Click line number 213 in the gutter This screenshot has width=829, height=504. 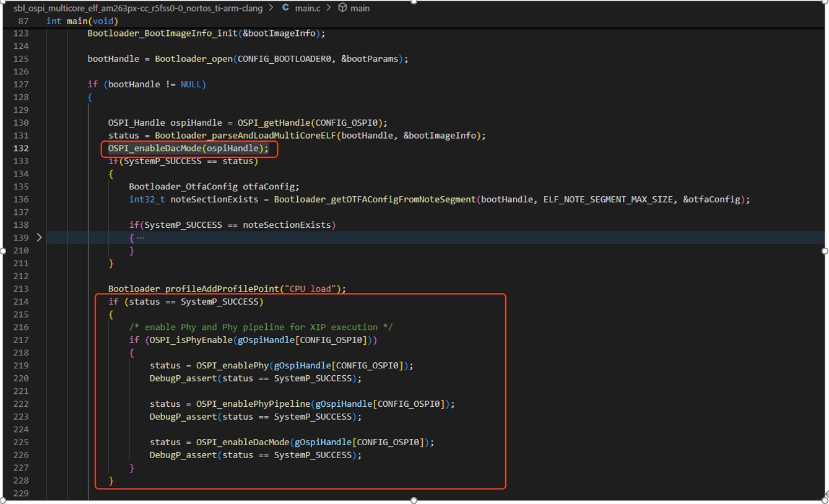21,289
